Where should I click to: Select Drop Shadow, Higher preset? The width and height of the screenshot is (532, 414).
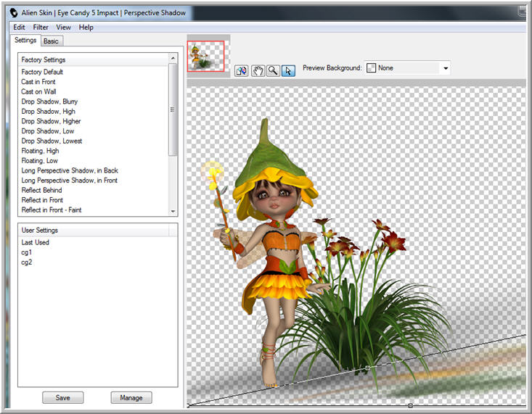[x=51, y=121]
